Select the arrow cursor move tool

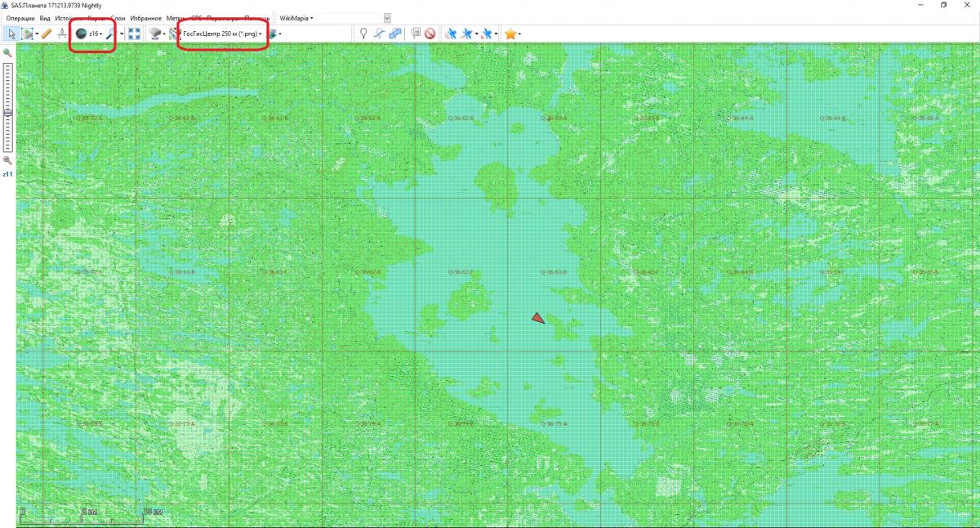point(11,34)
